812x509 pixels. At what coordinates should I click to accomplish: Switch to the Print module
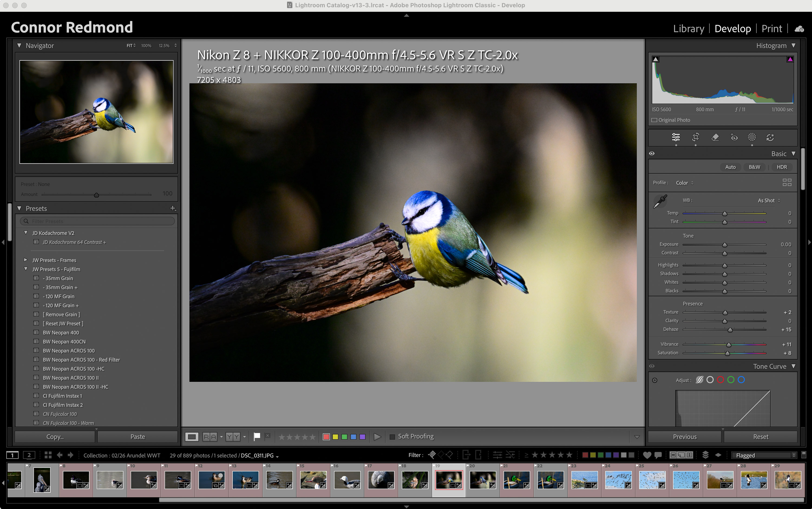click(772, 29)
